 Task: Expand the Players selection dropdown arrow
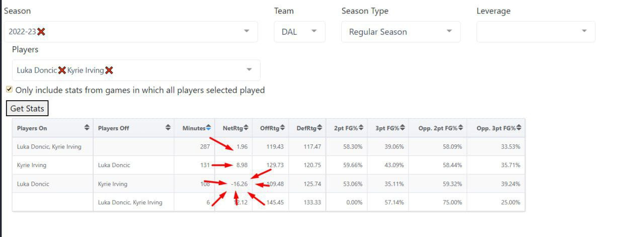[249, 70]
